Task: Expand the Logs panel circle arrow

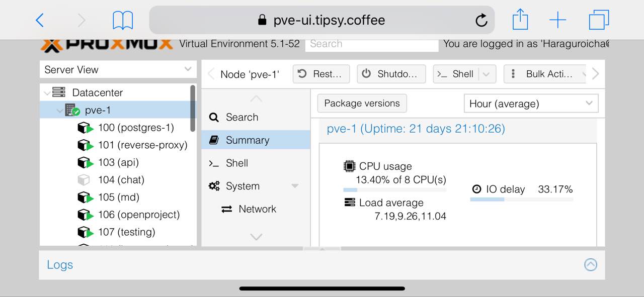Action: [591, 264]
